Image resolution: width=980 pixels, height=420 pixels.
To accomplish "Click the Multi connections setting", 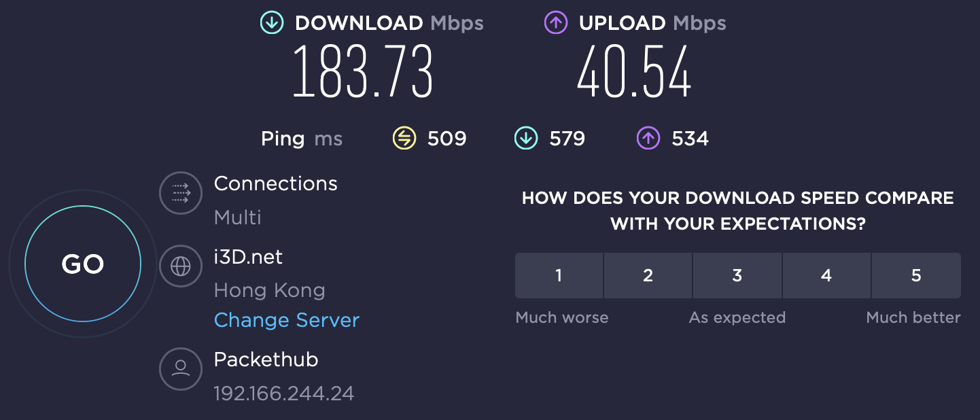I will [x=238, y=217].
